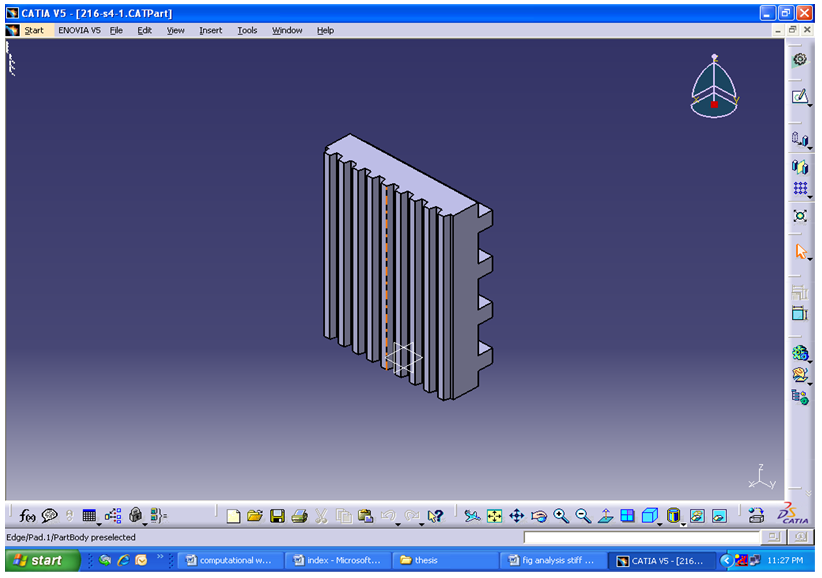Open the Insert menu
822x578 pixels.
point(210,30)
